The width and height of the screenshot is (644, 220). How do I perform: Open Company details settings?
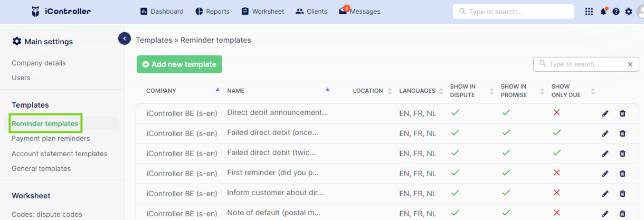[x=39, y=63]
